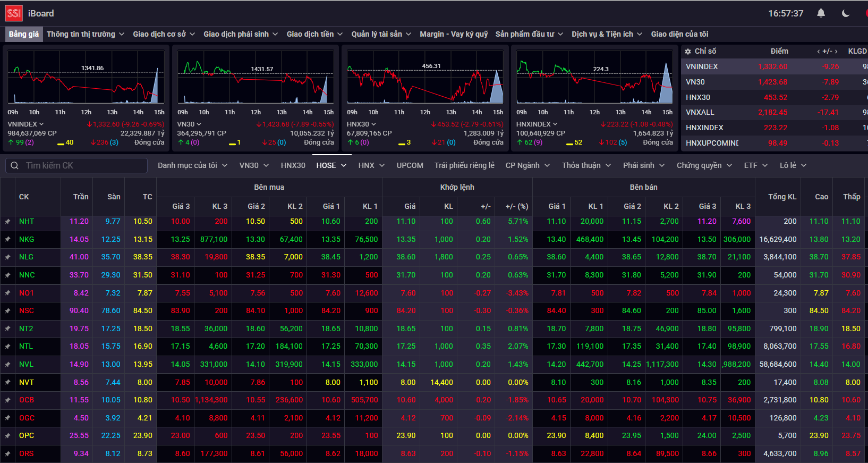Expand the VN30 filter dropdown

coord(254,165)
